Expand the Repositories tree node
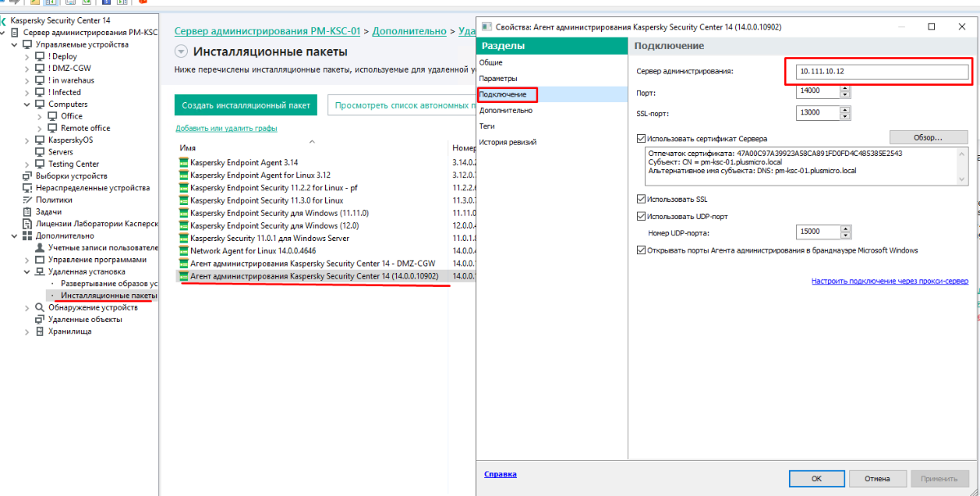Viewport: 980px width, 496px height. [27, 332]
